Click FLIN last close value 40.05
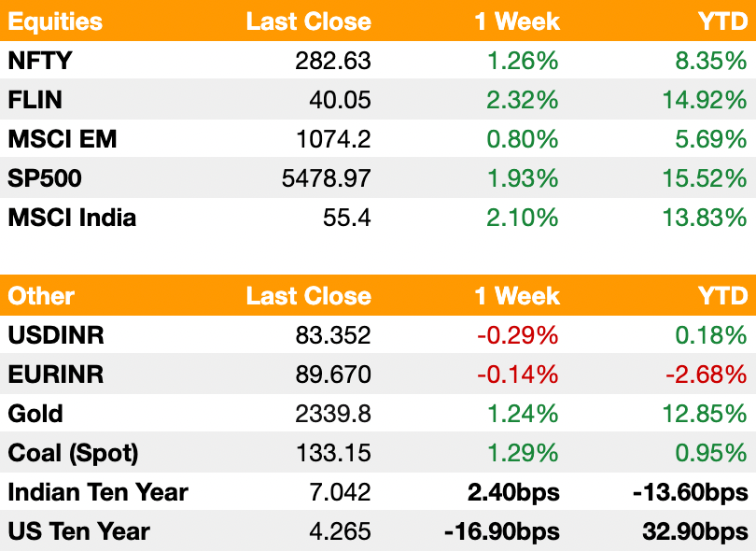The height and width of the screenshot is (551, 756). click(340, 100)
